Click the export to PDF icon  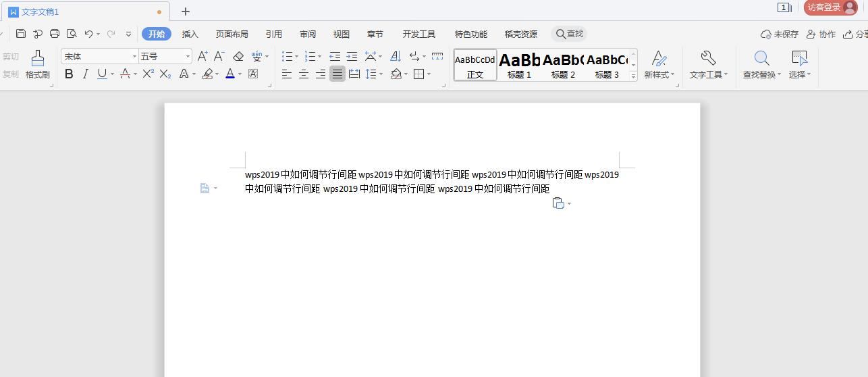(38, 34)
